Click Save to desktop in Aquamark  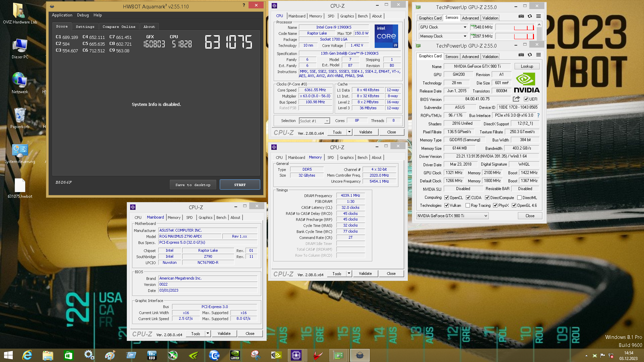click(x=193, y=185)
